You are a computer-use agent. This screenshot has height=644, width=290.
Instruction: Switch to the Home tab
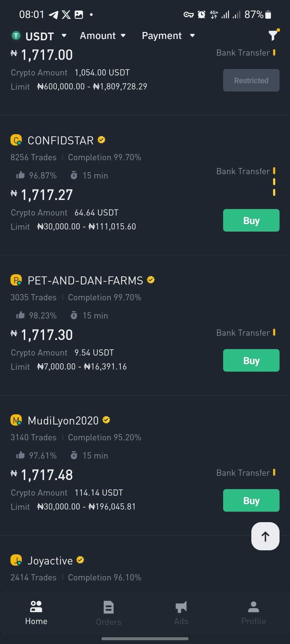pos(36,613)
